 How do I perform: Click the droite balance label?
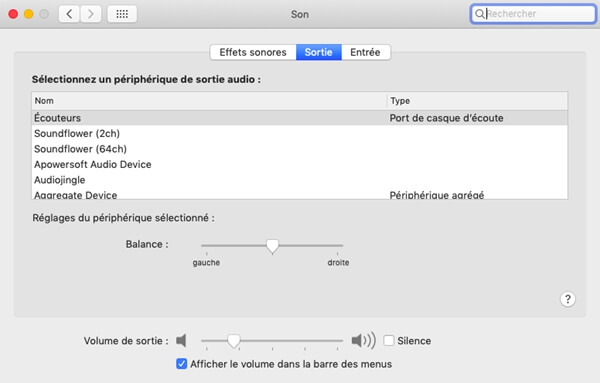tap(338, 262)
